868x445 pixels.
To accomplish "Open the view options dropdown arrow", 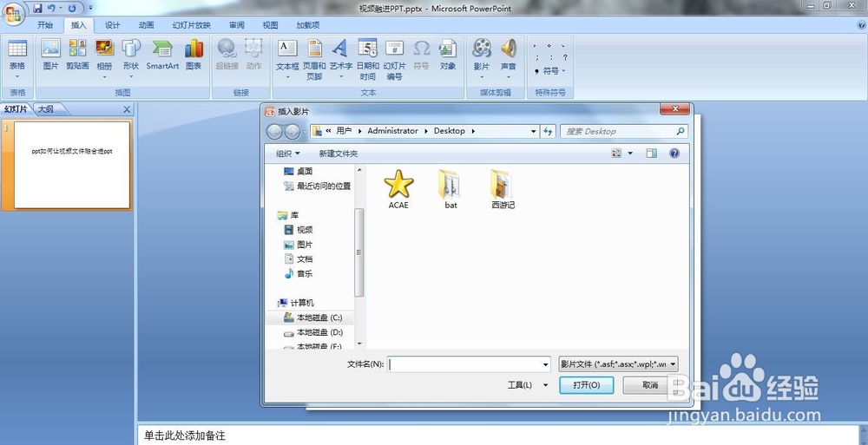I will point(630,154).
